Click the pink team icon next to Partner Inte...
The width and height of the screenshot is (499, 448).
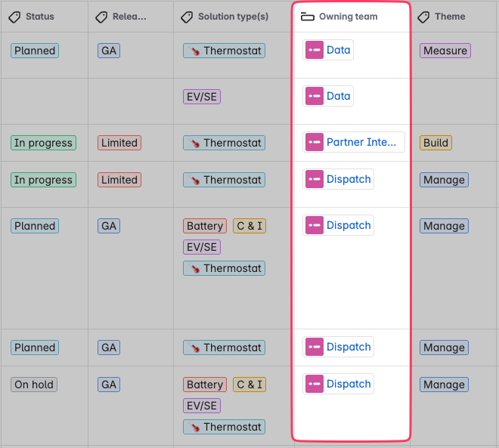315,142
